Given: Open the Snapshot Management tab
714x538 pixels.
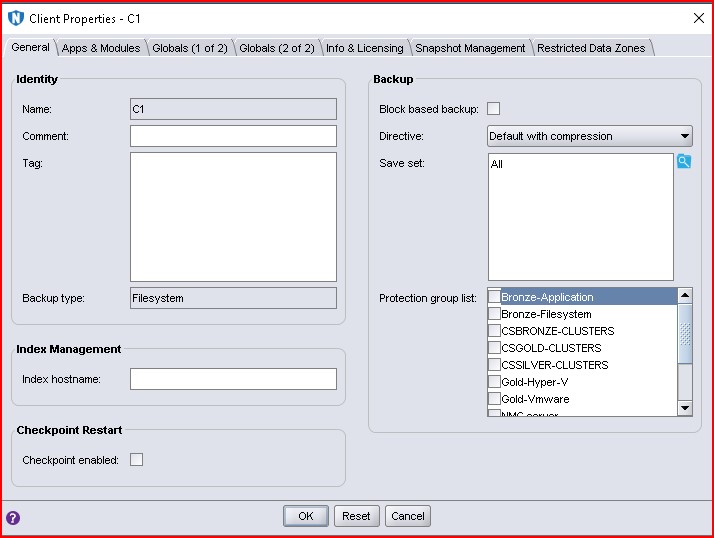Looking at the screenshot, I should point(470,48).
